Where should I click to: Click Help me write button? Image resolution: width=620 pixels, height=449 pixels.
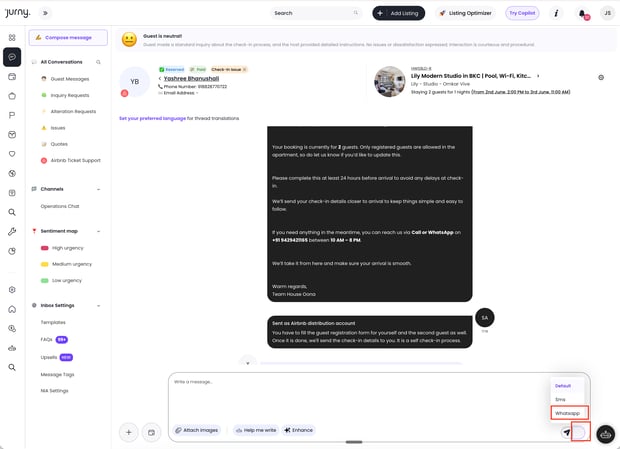[x=256, y=430]
